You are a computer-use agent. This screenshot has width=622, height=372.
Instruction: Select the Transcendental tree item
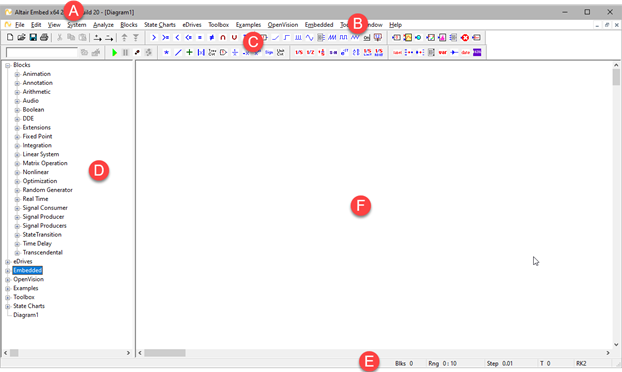(x=42, y=252)
